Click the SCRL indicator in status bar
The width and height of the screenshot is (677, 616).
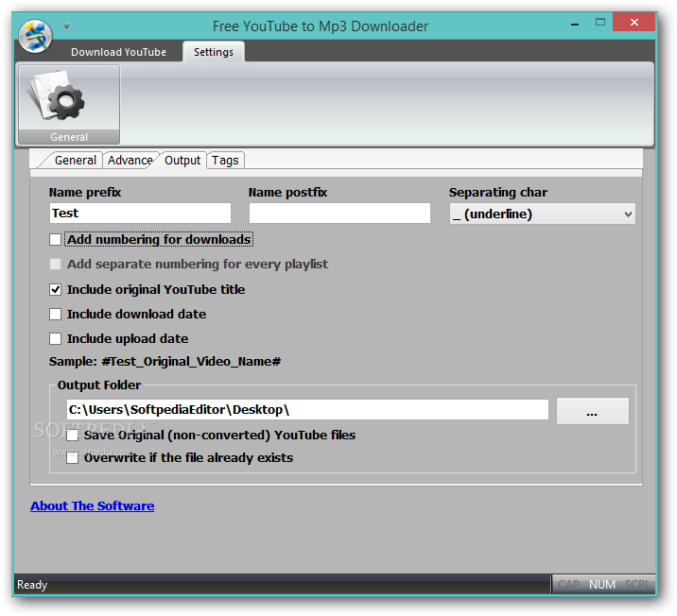point(636,585)
